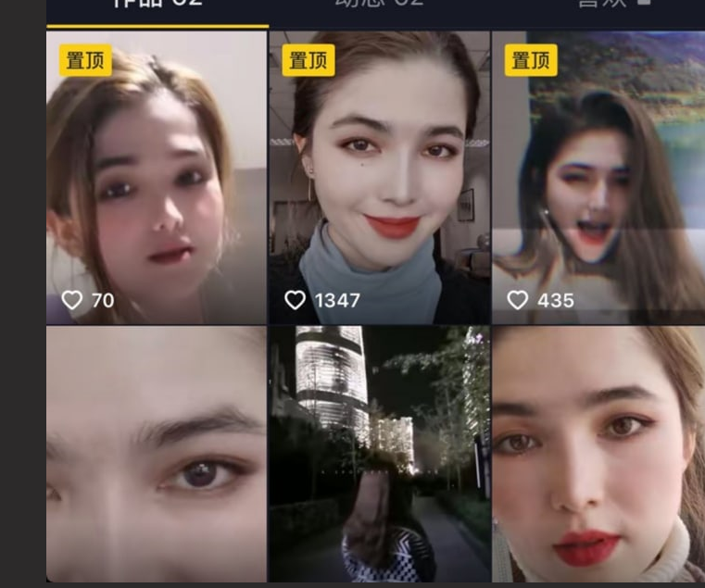Click the 置顶 badge on third video

point(532,60)
